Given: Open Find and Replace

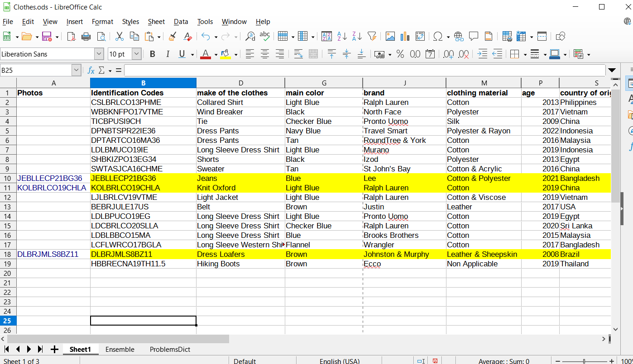Looking at the screenshot, I should 250,37.
